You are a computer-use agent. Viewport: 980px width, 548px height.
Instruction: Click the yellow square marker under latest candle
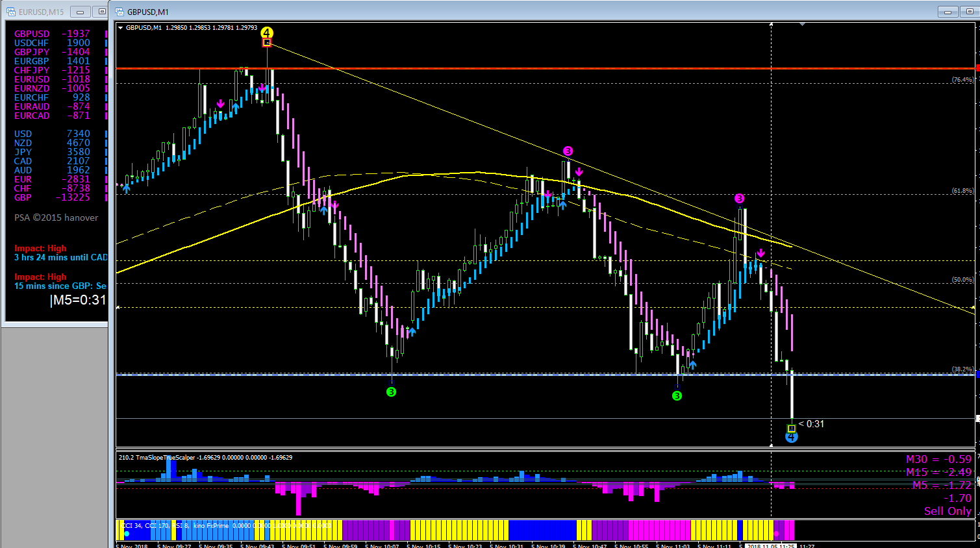[791, 429]
